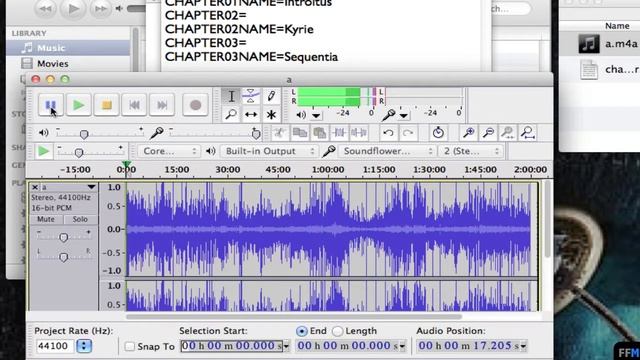Click the Play-at-speed green button
The height and width of the screenshot is (360, 640).
coord(43,151)
